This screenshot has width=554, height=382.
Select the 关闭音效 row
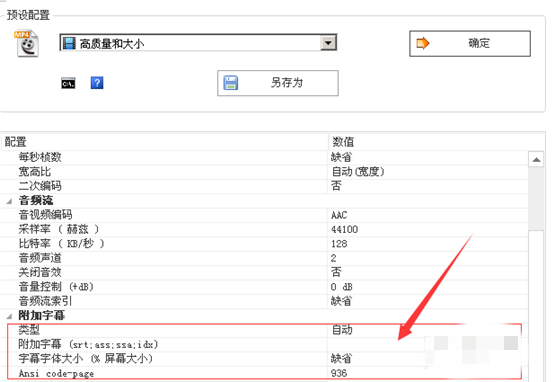coord(264,272)
